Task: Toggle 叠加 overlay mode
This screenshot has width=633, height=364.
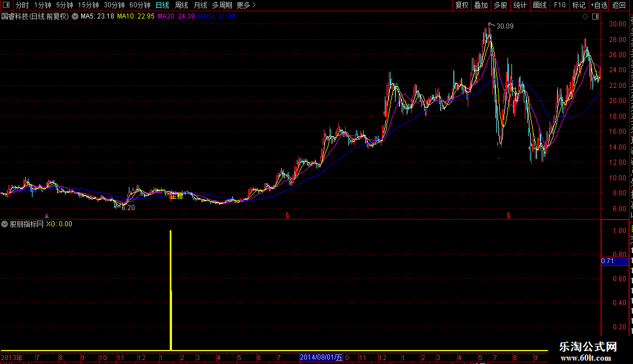Action: click(x=481, y=5)
